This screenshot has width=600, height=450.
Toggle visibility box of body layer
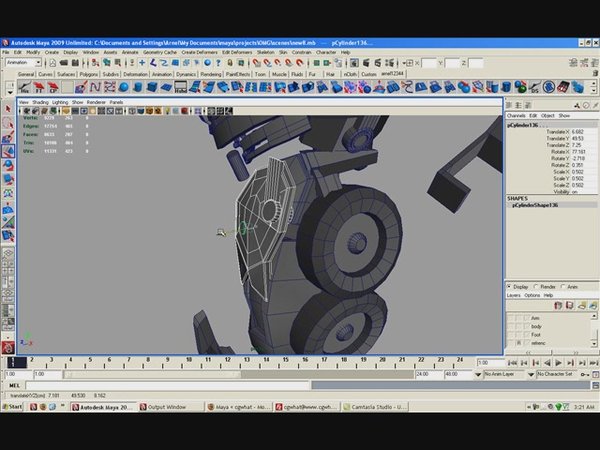[x=511, y=326]
